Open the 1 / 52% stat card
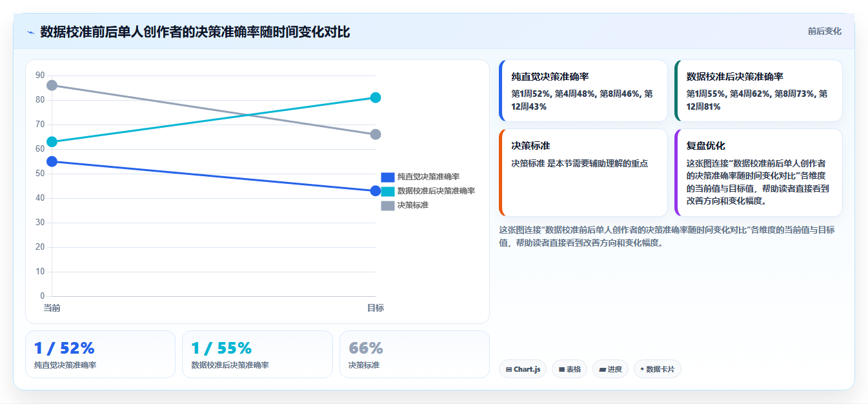 tap(100, 354)
